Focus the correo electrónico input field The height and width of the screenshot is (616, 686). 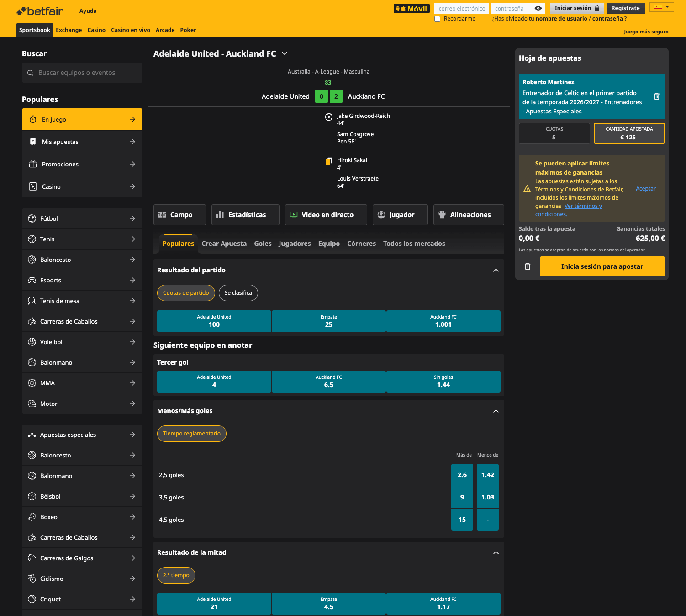(462, 8)
